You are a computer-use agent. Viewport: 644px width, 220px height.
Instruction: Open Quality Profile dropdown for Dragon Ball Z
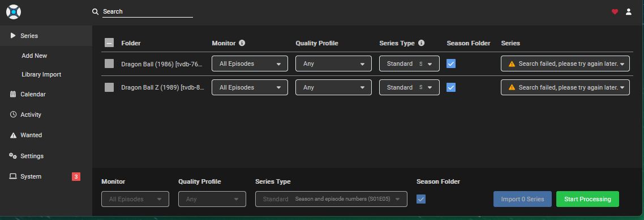click(333, 87)
